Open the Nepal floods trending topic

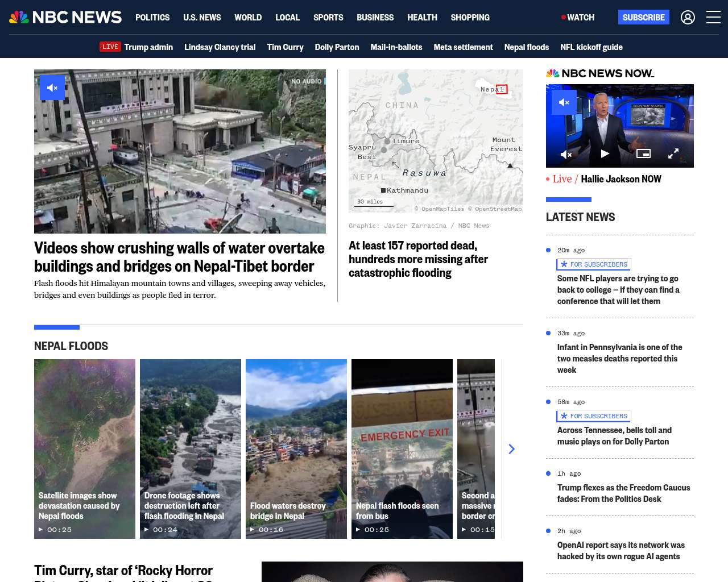click(x=527, y=47)
